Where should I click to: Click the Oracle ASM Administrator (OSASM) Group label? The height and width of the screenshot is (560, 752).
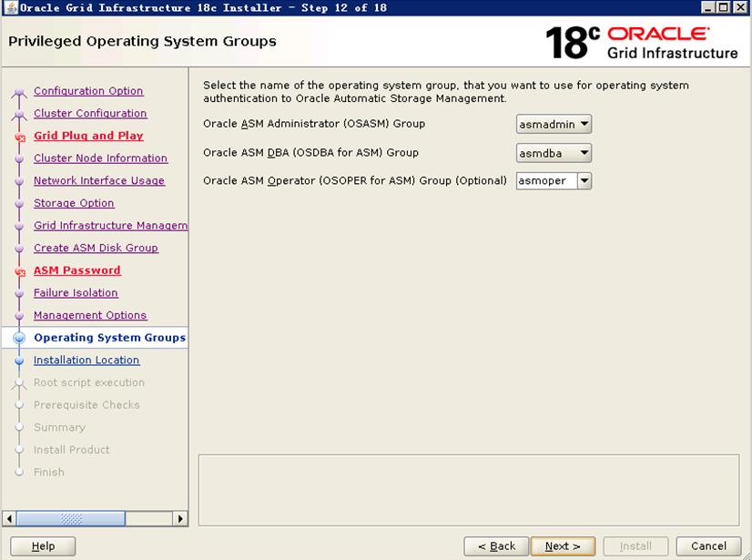314,124
